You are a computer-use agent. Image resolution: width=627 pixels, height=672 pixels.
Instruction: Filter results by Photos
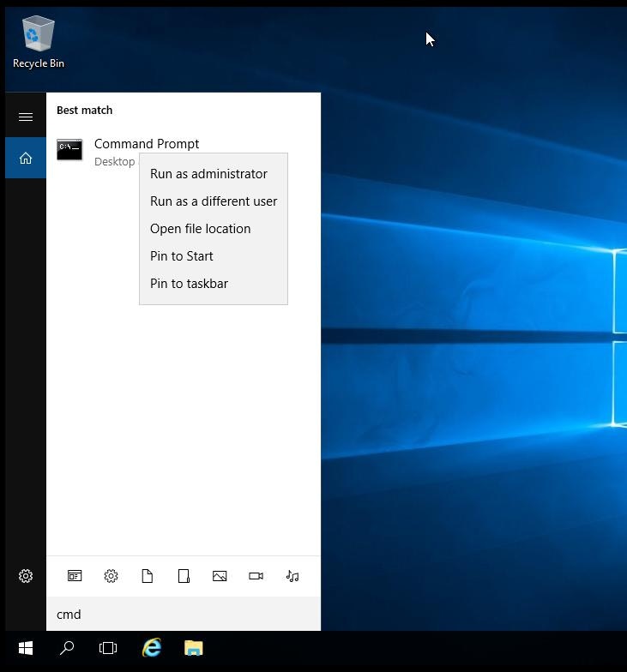pos(220,576)
